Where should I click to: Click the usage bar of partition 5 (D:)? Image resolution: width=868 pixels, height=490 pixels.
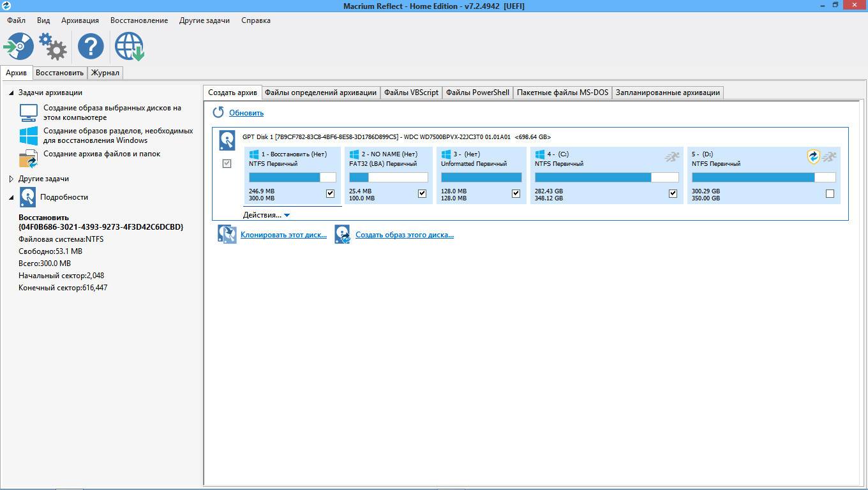pos(764,177)
